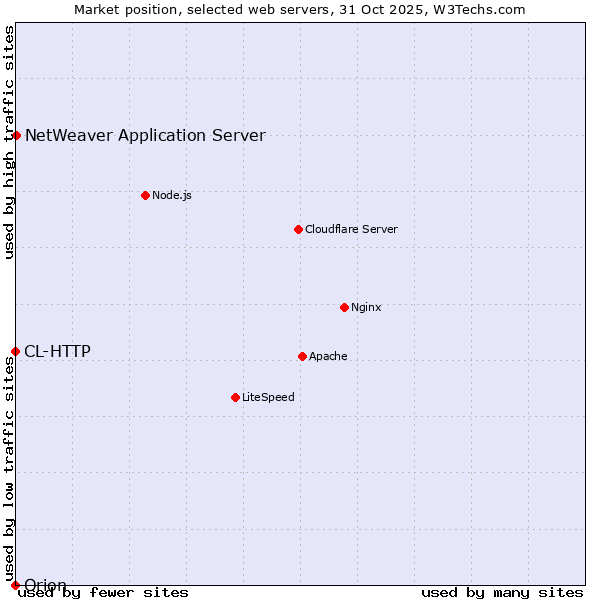Click the Cloudflare Server text label

coord(351,229)
